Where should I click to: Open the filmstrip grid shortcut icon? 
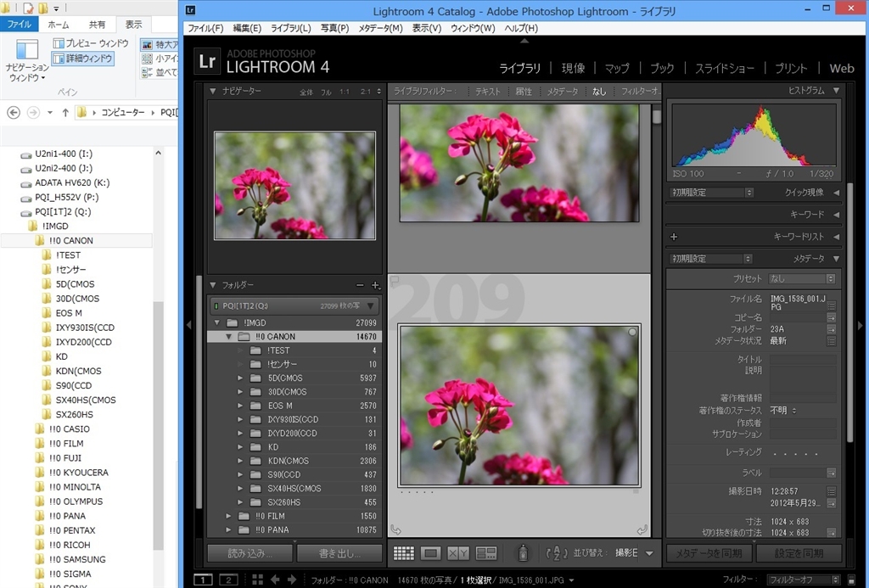(258, 580)
